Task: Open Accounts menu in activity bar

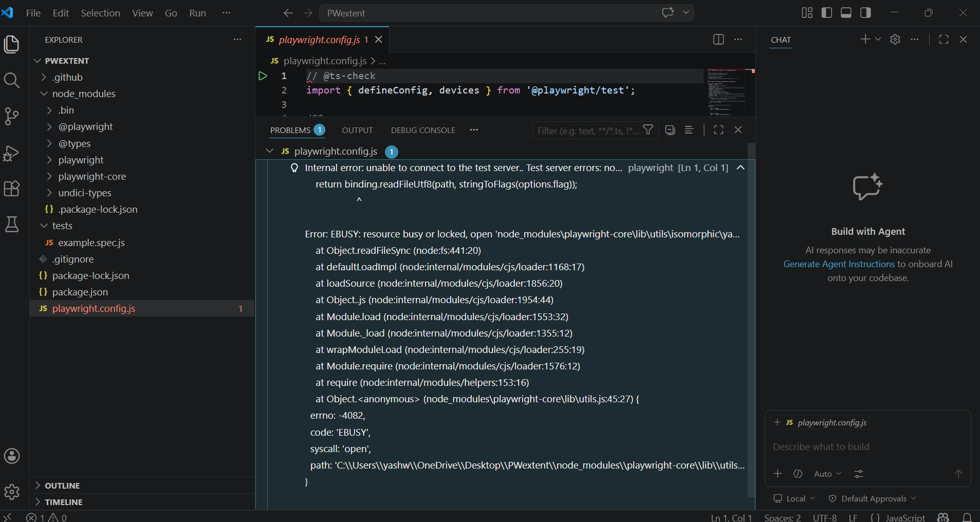Action: 12,456
